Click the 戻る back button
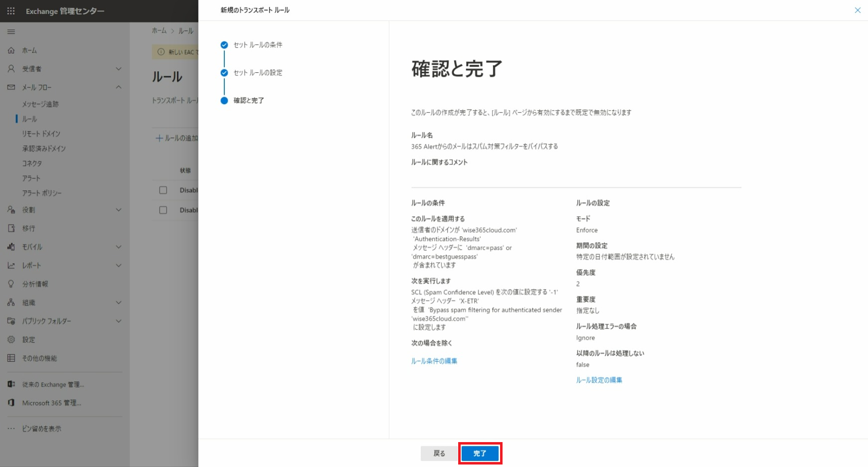Image resolution: width=868 pixels, height=467 pixels. coord(439,453)
